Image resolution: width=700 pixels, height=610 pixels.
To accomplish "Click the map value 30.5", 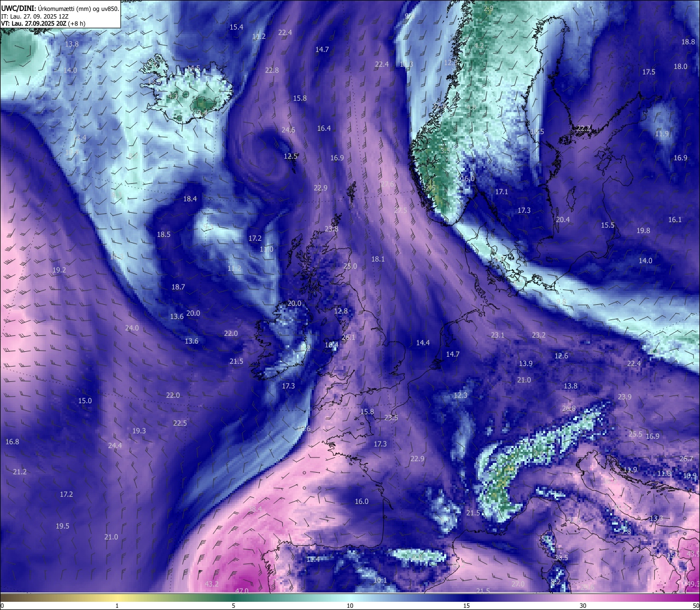I will pyautogui.click(x=561, y=557).
